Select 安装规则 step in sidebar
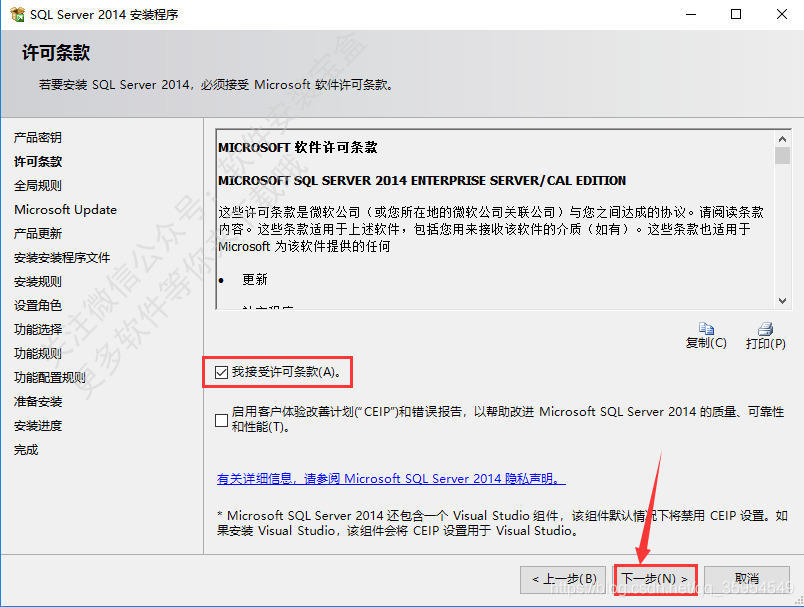 pyautogui.click(x=37, y=282)
